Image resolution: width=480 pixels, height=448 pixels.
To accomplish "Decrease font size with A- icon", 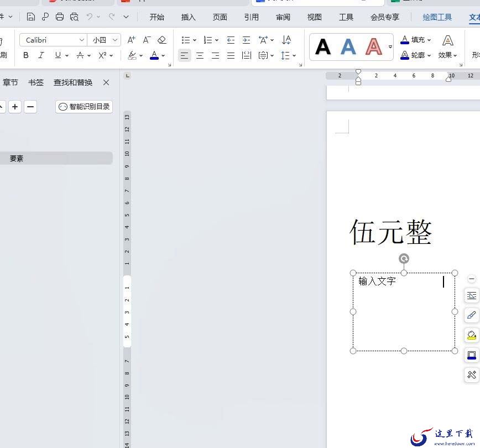I will coord(147,40).
